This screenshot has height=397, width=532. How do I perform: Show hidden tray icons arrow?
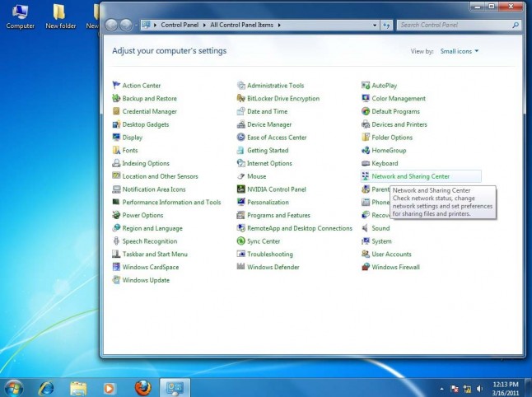(441, 389)
